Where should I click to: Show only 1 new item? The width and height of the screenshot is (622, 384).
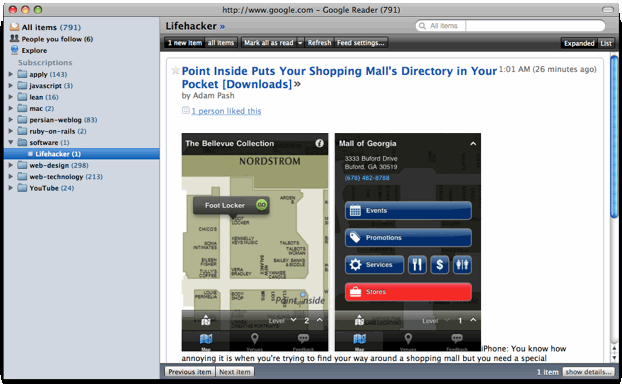pos(184,43)
